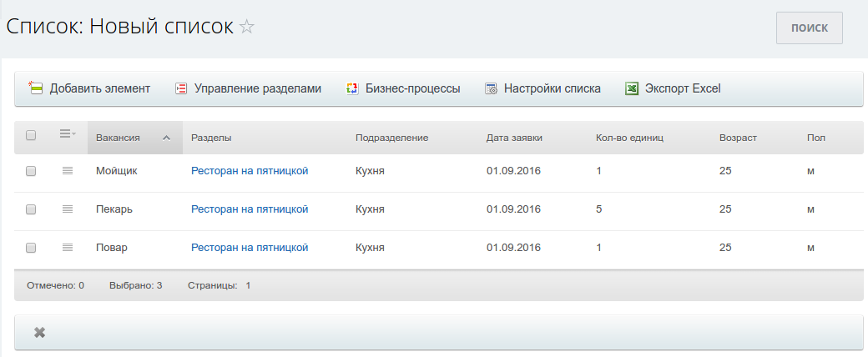Open Настройки списка
This screenshot has height=357, width=868.
point(542,88)
